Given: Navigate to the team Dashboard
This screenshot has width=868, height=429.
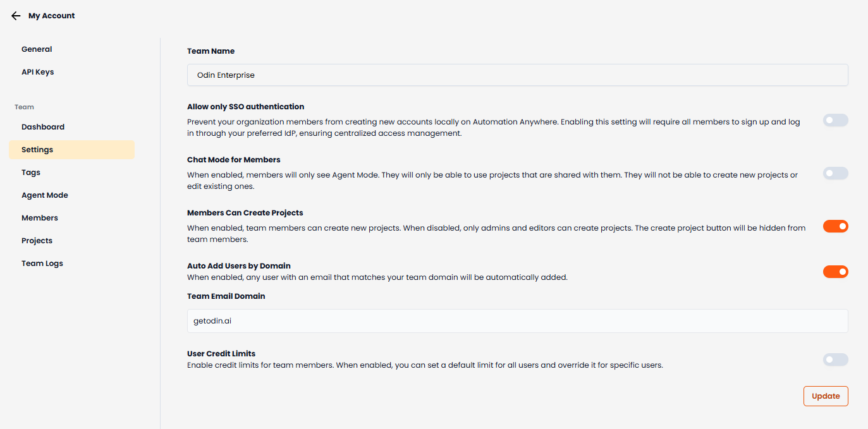Looking at the screenshot, I should point(42,126).
